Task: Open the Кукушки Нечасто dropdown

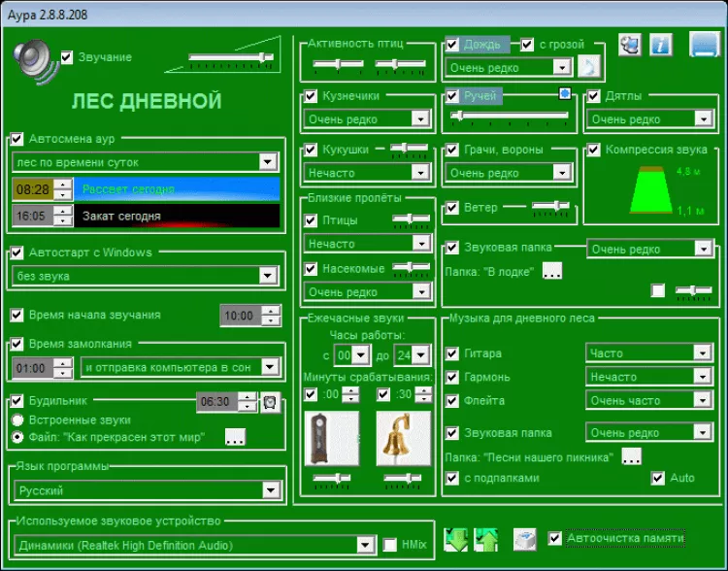Action: coord(367,173)
